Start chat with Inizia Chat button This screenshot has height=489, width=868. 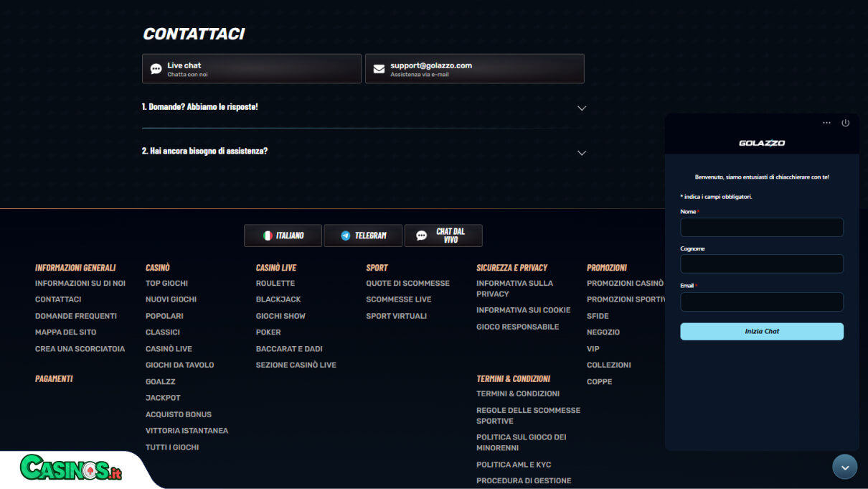[x=762, y=331]
